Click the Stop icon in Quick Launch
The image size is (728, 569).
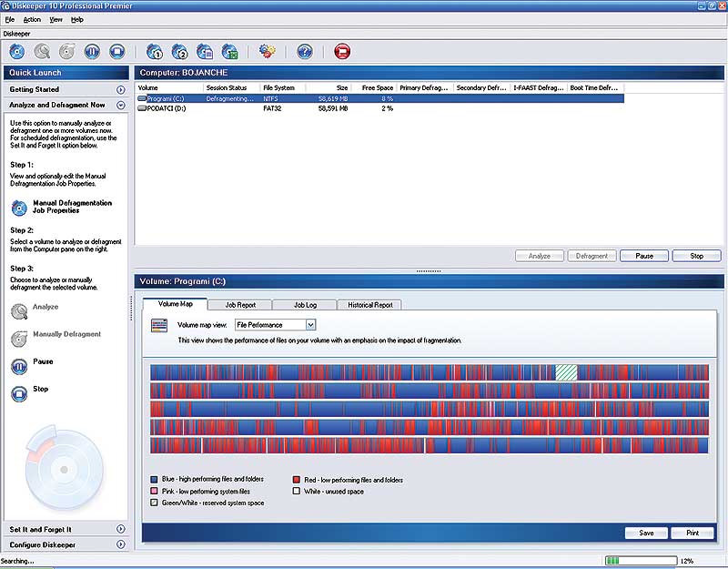(19, 394)
